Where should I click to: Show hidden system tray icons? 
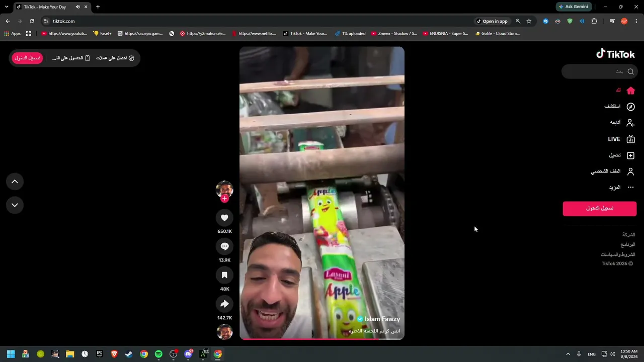[x=568, y=354]
